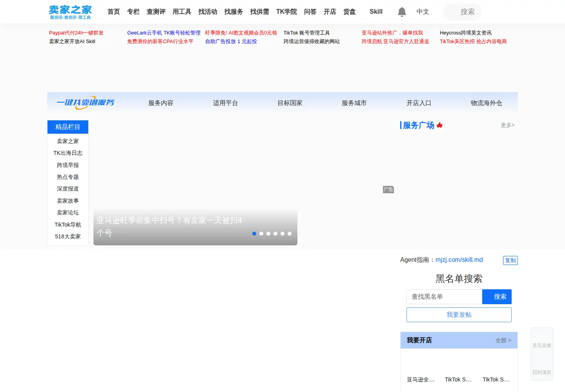Image resolution: width=565 pixels, height=392 pixels.
Task: Open the notification bell icon
Action: (402, 12)
